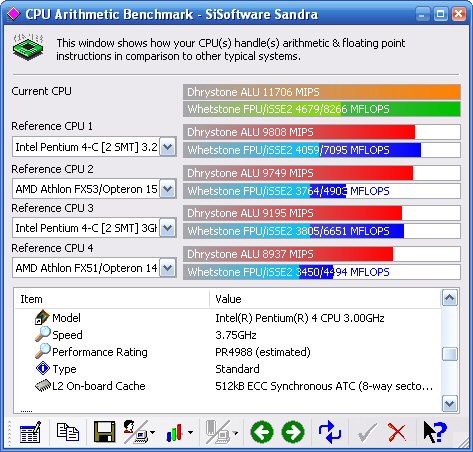Open the options table icon in toolbar

tap(30, 432)
